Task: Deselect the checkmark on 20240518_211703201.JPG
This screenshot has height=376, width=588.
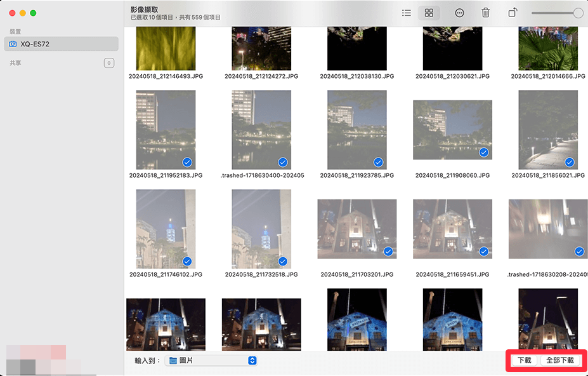Action: tap(388, 252)
